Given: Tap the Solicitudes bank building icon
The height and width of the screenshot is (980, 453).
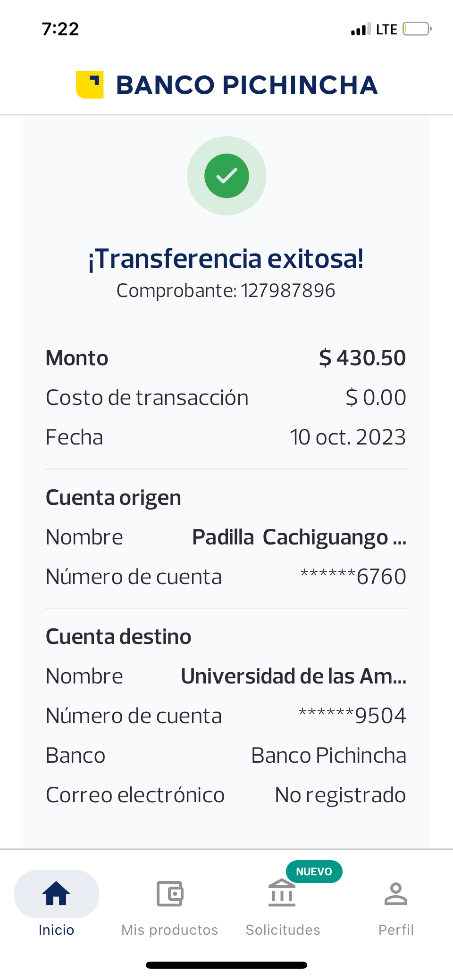Looking at the screenshot, I should point(282,893).
